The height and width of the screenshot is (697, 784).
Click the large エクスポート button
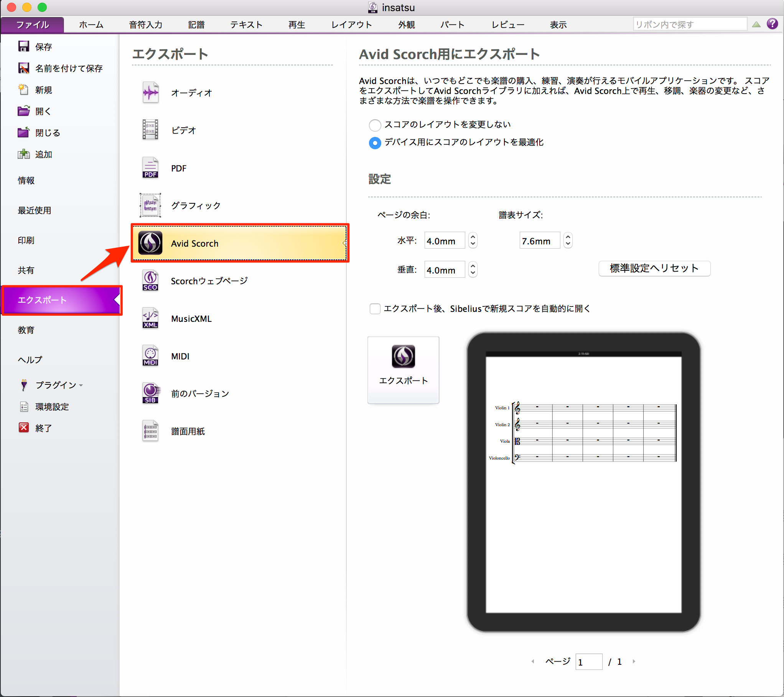pos(403,369)
